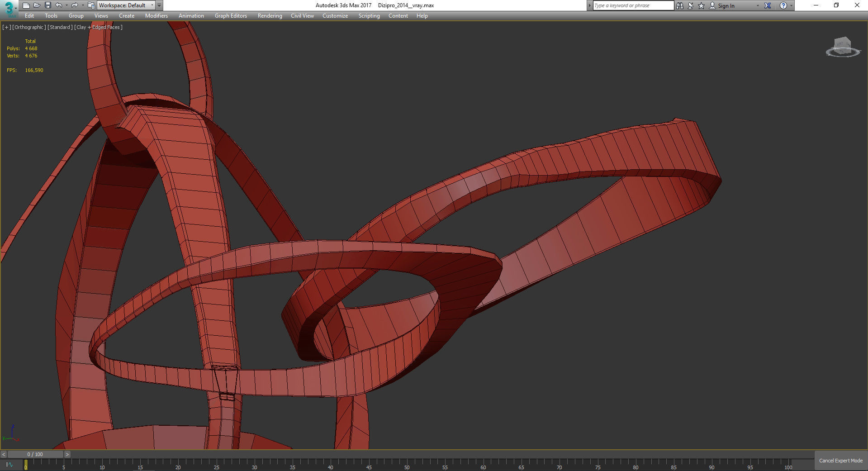Open the Civil View menu
Viewport: 868px width, 471px height.
302,16
